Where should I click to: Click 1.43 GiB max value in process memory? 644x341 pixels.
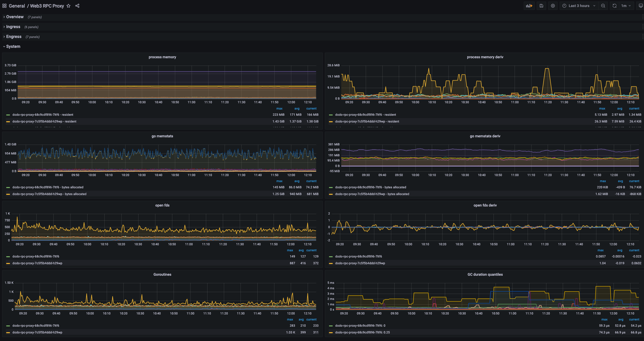278,121
